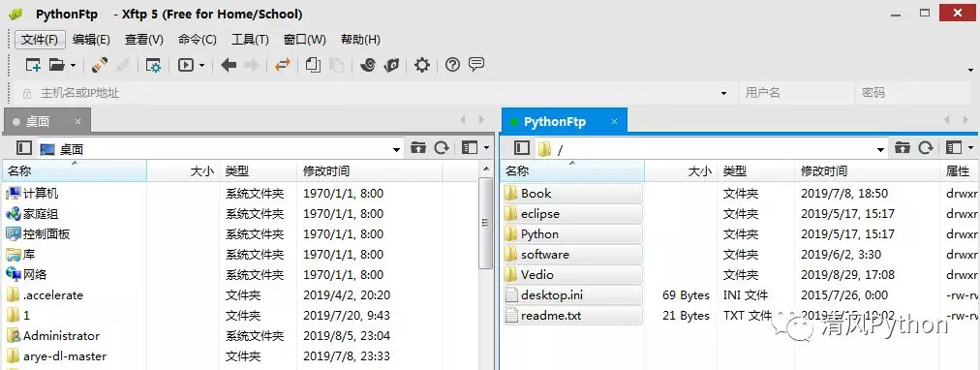Expand the view mode dropdown in the PythonFtp pane
Viewport: 980px width, 370px height.
tap(970, 149)
